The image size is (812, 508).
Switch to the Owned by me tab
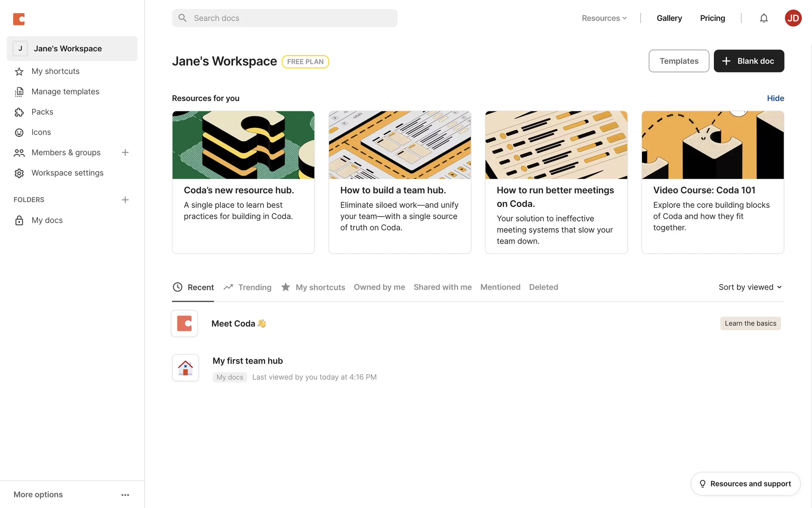379,287
